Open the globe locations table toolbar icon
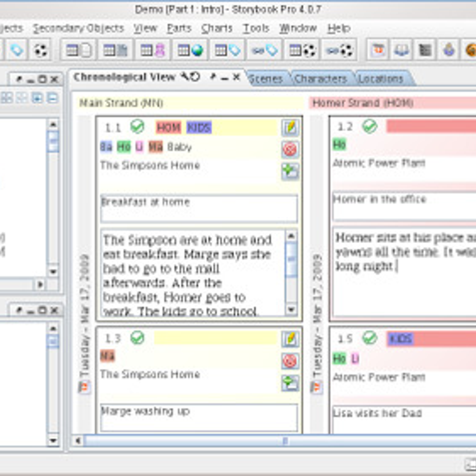The image size is (476, 476). (x=190, y=50)
